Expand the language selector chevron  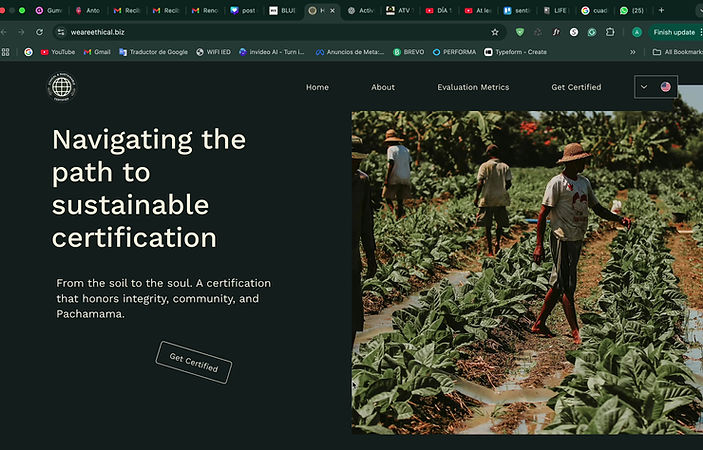point(644,87)
